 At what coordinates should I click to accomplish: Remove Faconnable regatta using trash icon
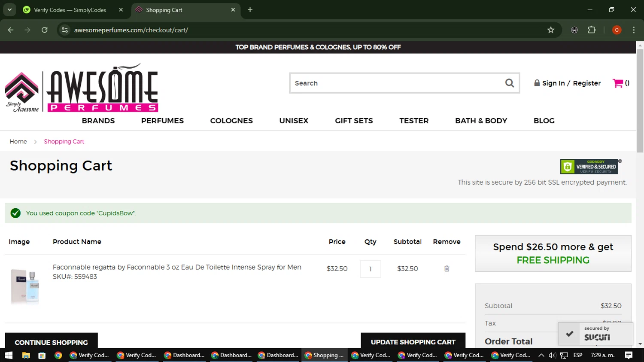point(447,268)
